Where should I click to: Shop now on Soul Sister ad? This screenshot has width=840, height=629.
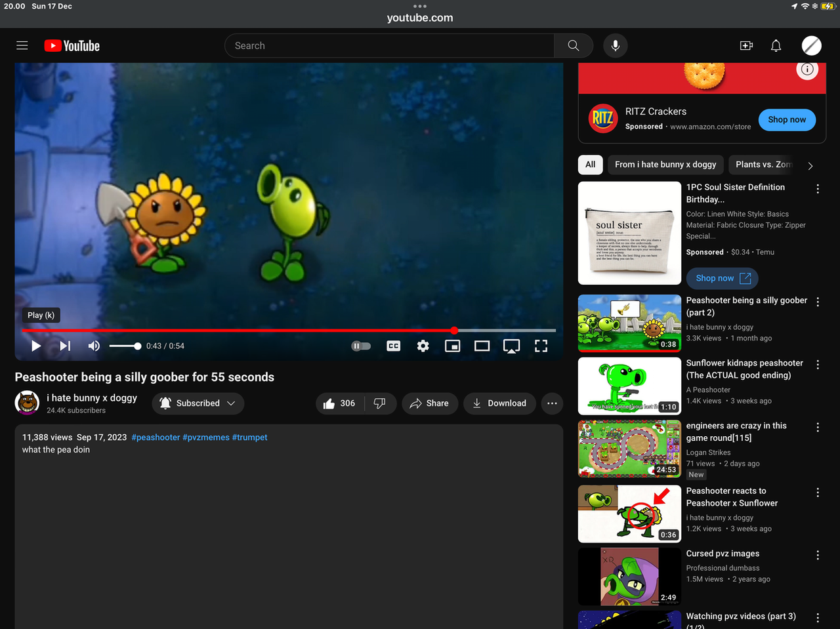(x=722, y=278)
